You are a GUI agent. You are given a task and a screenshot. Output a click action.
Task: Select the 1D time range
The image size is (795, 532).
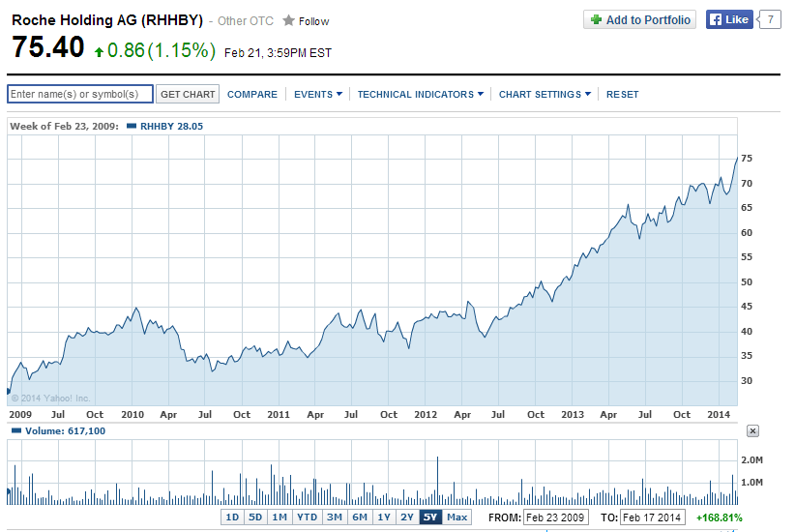[232, 517]
